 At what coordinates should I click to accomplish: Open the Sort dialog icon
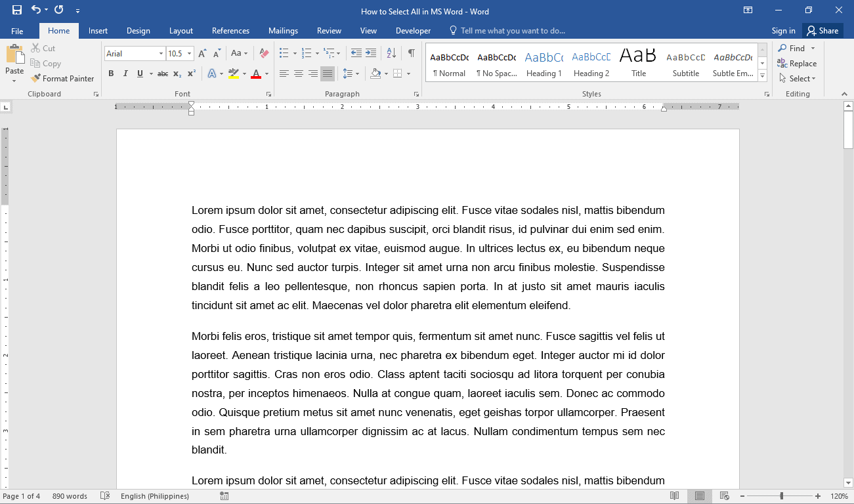(x=391, y=52)
